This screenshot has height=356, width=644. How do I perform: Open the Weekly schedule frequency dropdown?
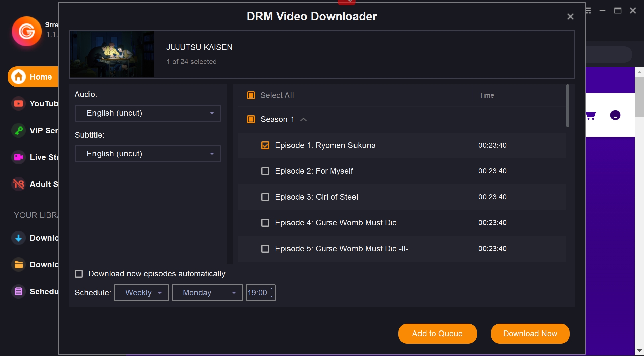141,293
